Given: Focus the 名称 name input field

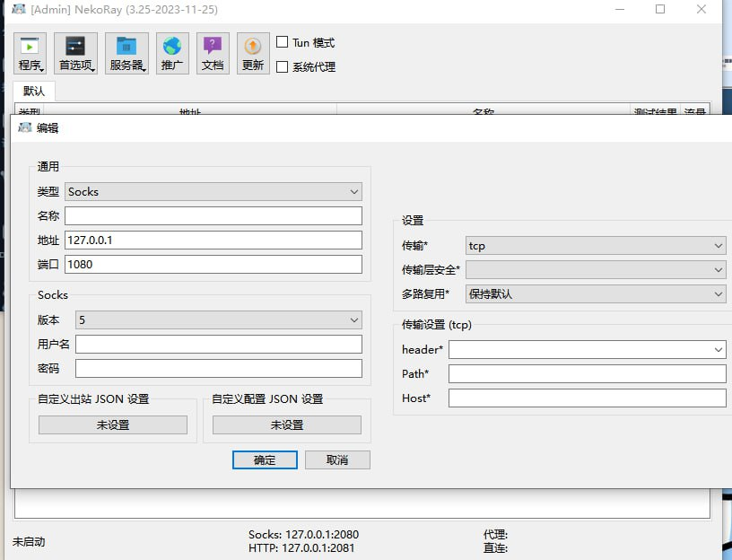Looking at the screenshot, I should [x=213, y=215].
